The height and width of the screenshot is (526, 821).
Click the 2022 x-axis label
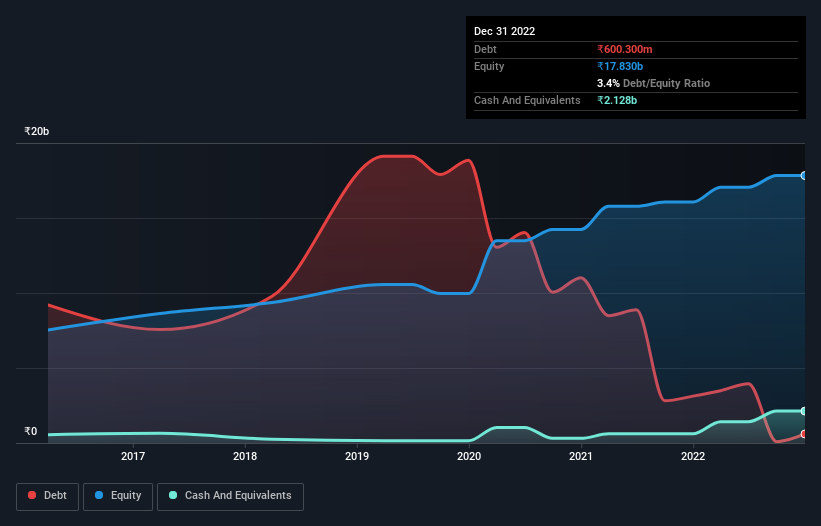pyautogui.click(x=693, y=456)
